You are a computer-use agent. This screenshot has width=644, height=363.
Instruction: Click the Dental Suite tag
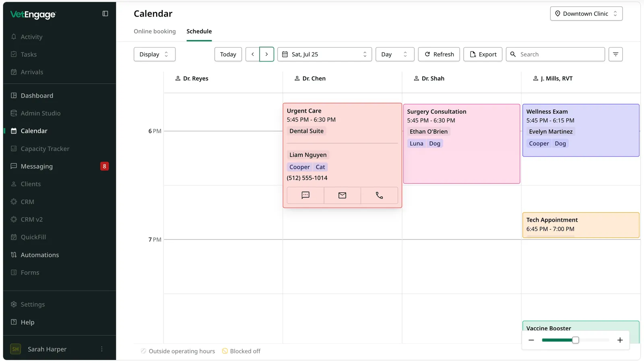(306, 131)
